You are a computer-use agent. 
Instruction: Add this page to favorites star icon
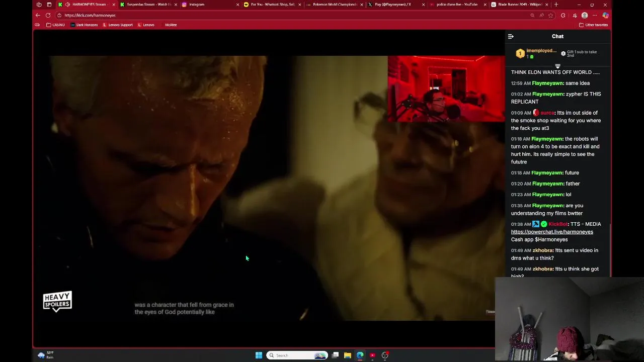550,15
